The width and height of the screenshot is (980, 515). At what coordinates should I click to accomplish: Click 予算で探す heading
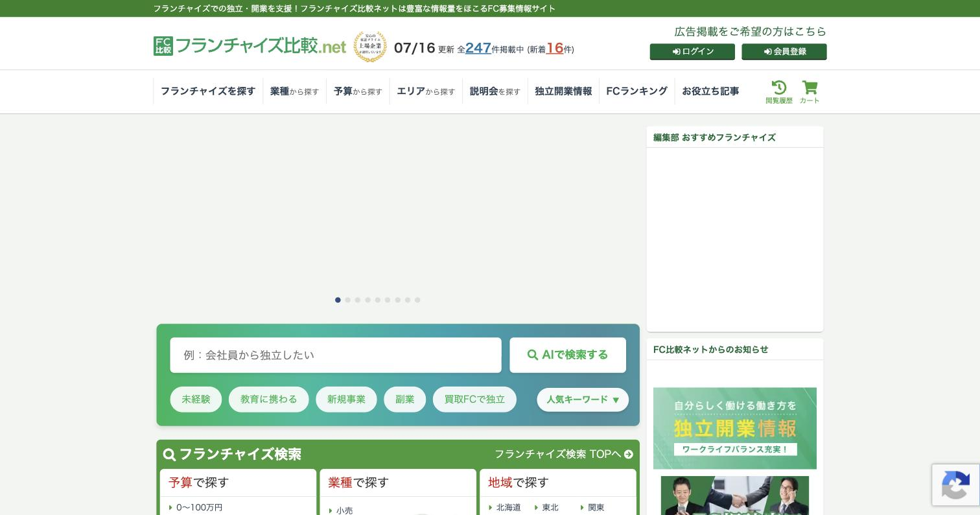(x=198, y=483)
